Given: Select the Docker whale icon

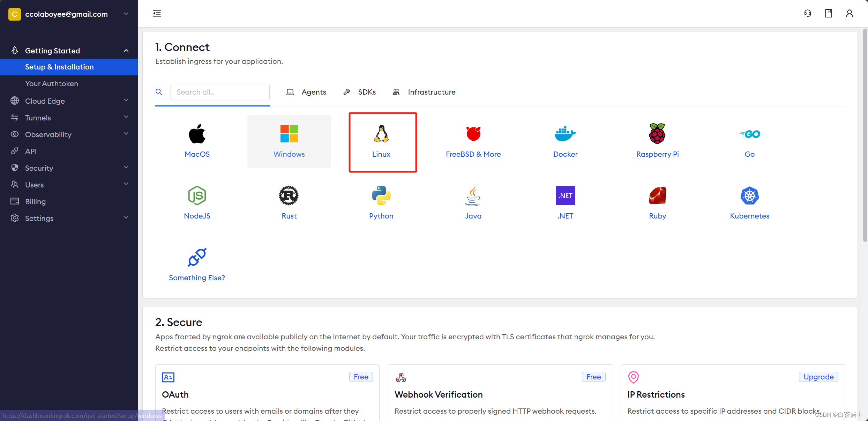Looking at the screenshot, I should pyautogui.click(x=565, y=134).
